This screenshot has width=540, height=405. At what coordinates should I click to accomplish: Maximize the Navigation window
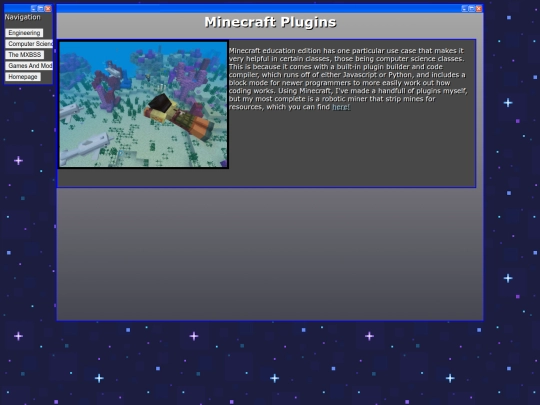tap(41, 9)
